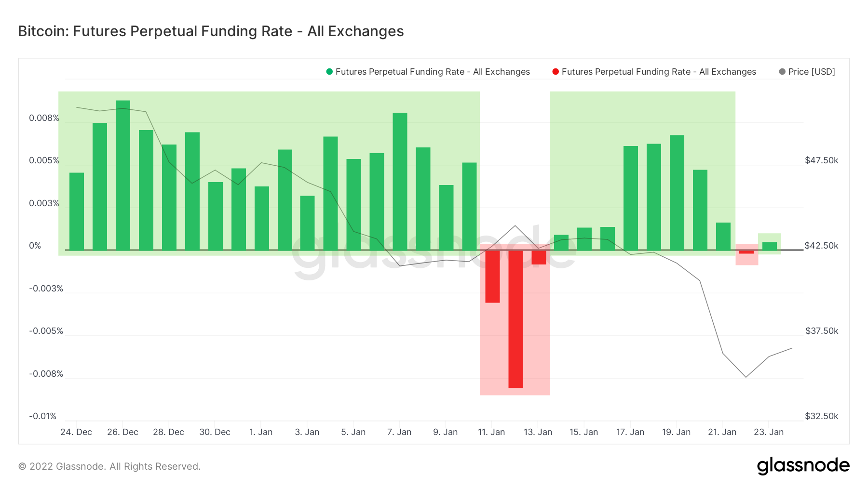The width and height of the screenshot is (868, 488).
Task: Click the $32.50k price axis label
Action: tap(821, 416)
